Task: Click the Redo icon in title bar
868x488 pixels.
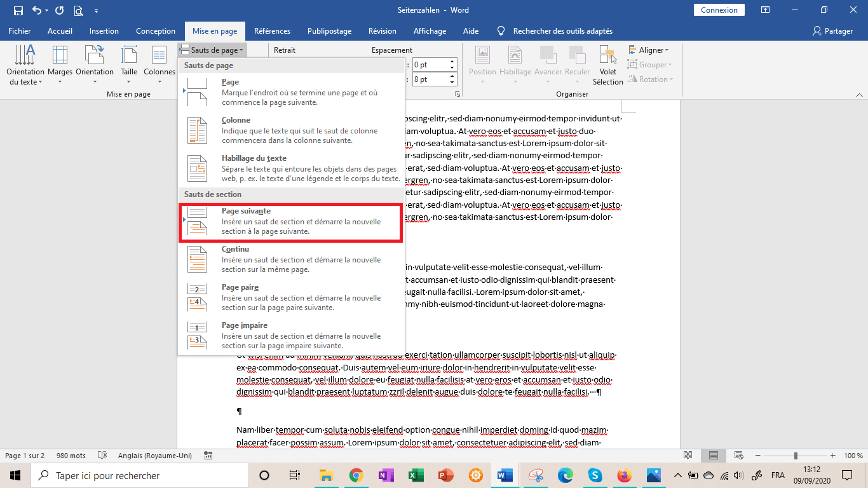Action: [60, 10]
